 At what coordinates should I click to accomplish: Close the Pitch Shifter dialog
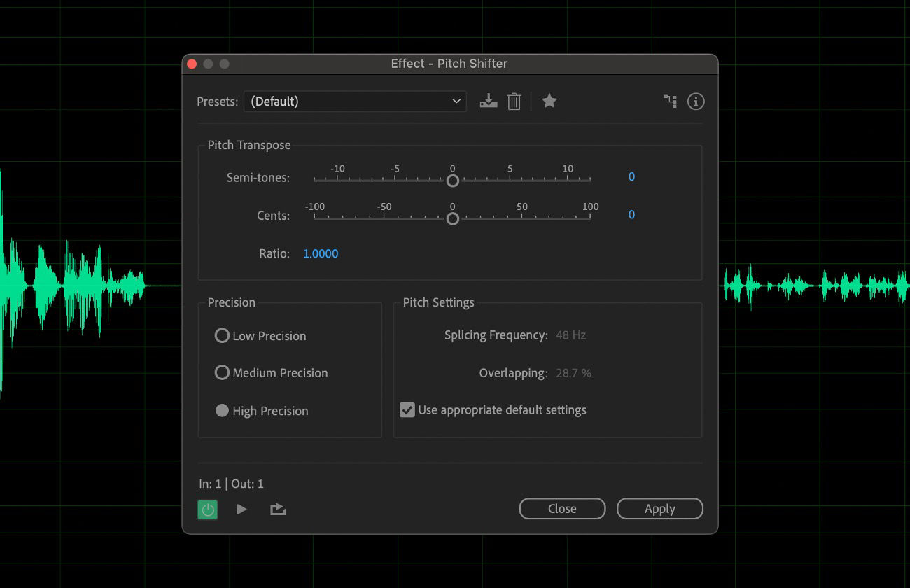(x=561, y=509)
